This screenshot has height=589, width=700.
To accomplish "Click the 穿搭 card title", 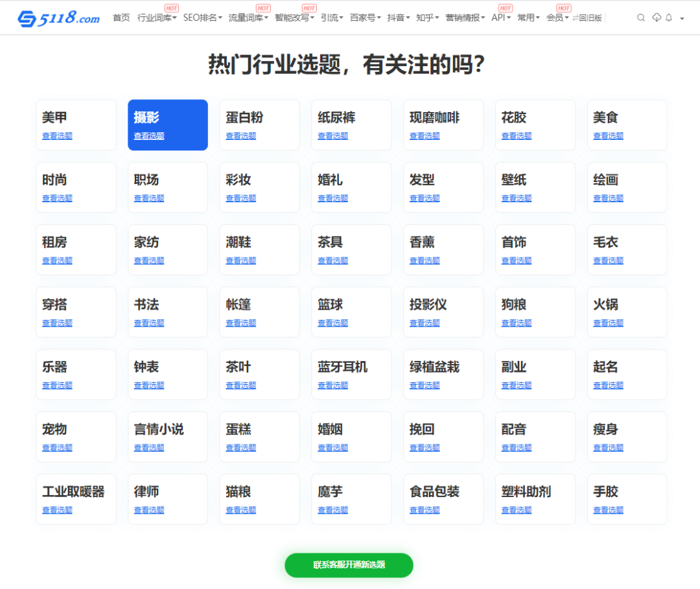I will pos(54,305).
